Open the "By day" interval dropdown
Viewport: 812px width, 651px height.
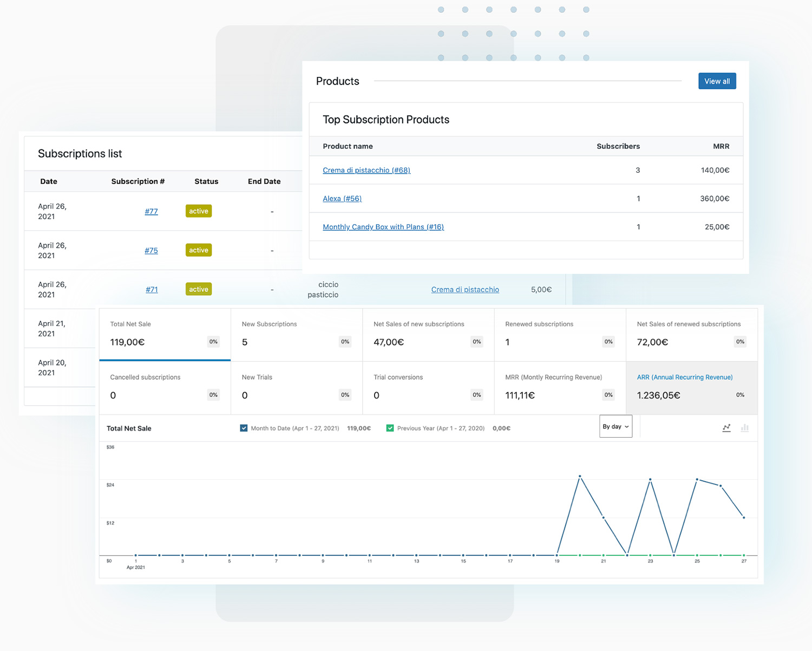[615, 426]
